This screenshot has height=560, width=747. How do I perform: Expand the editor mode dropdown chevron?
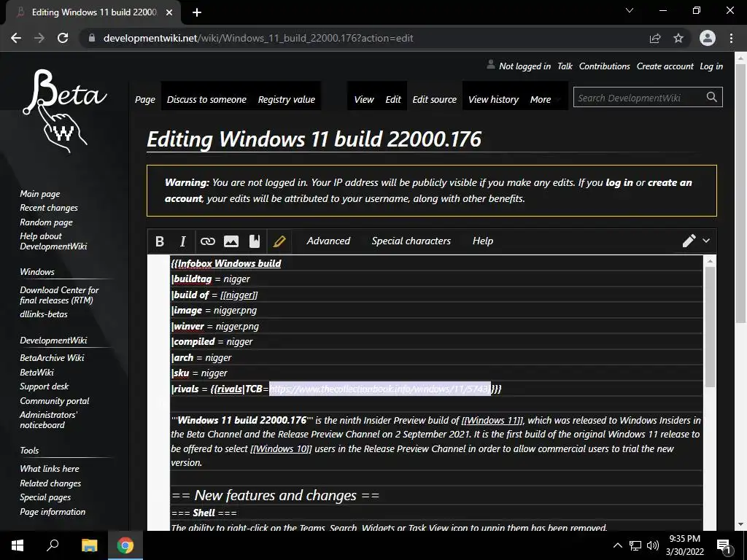tap(706, 241)
